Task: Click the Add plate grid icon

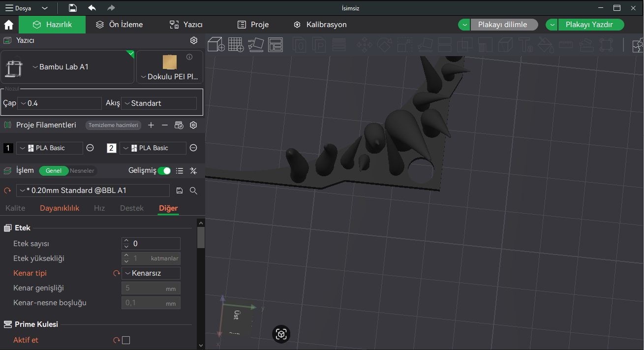Action: tap(236, 44)
